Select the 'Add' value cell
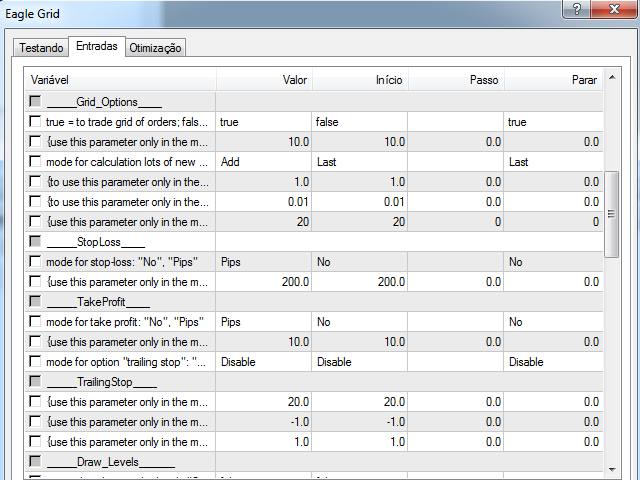Screen dimensions: 640x480 [x=263, y=162]
